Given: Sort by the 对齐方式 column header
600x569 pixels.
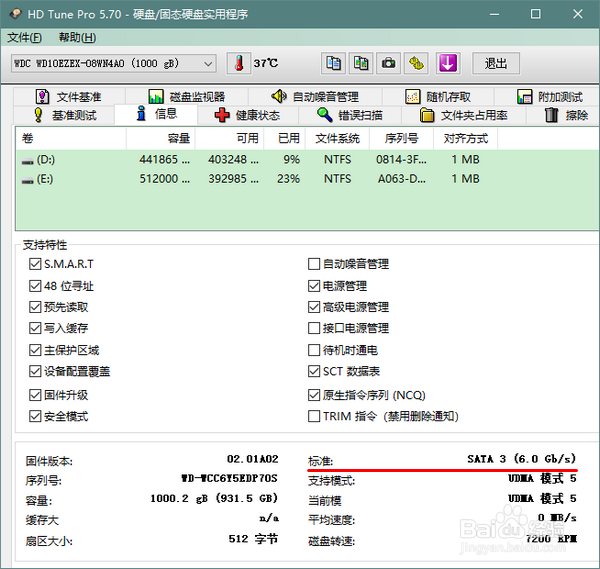Looking at the screenshot, I should click(466, 139).
